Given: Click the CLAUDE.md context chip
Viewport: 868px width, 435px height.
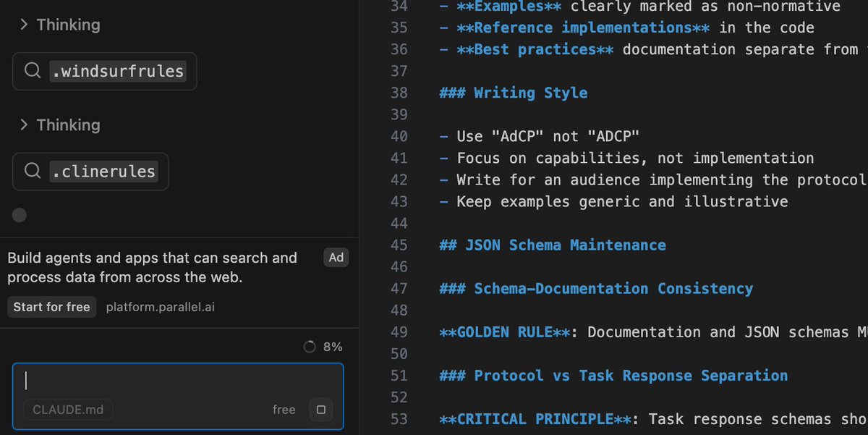Looking at the screenshot, I should pyautogui.click(x=68, y=410).
